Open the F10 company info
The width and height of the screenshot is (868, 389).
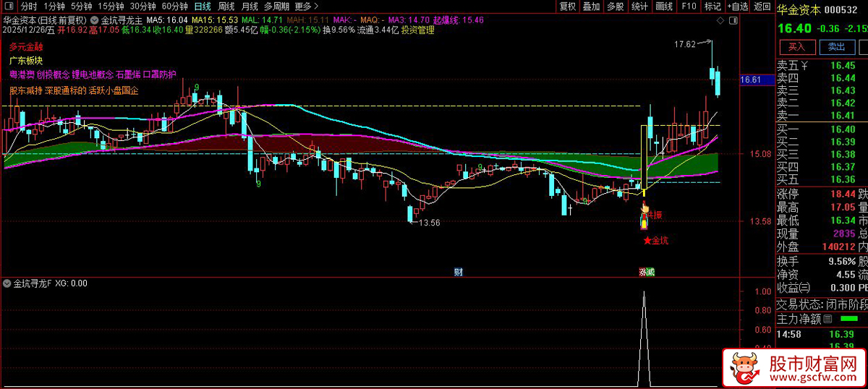click(x=689, y=7)
